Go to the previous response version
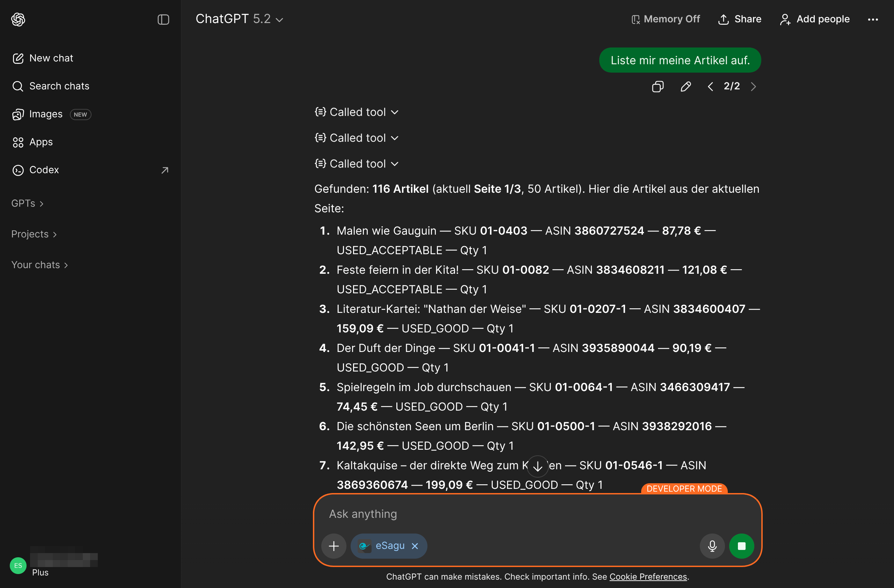This screenshot has height=588, width=894. [x=710, y=86]
